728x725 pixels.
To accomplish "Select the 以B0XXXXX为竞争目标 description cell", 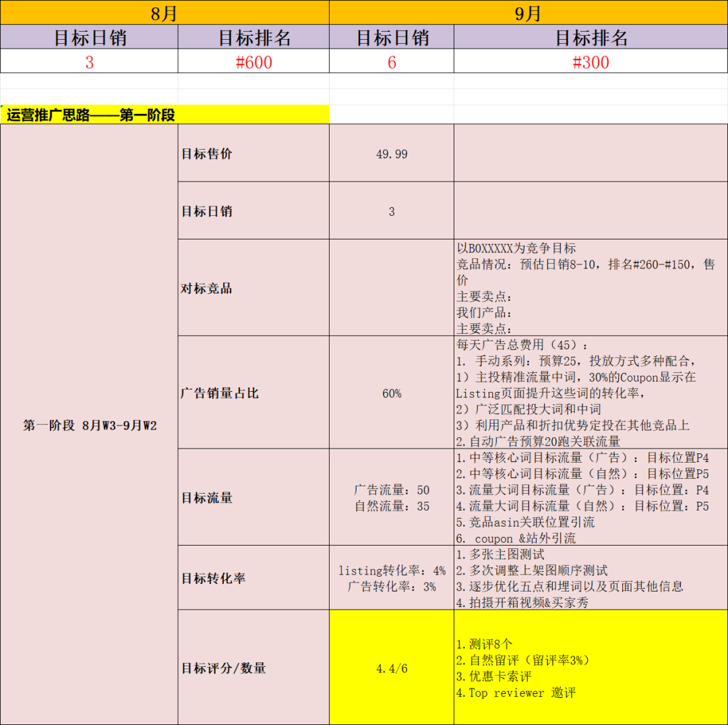I will click(x=590, y=287).
